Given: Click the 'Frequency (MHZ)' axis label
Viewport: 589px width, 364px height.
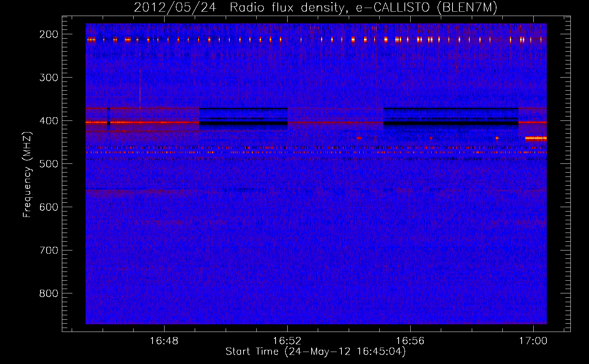Looking at the screenshot, I should pyautogui.click(x=27, y=174).
